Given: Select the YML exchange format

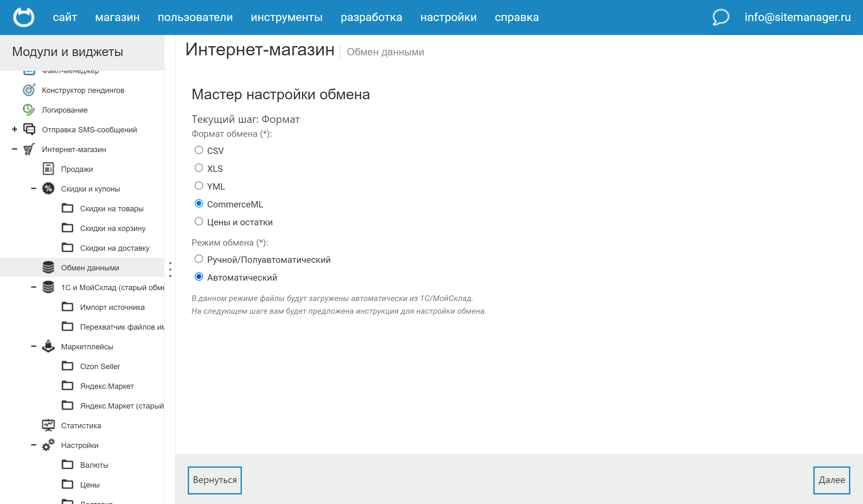Looking at the screenshot, I should (x=199, y=185).
